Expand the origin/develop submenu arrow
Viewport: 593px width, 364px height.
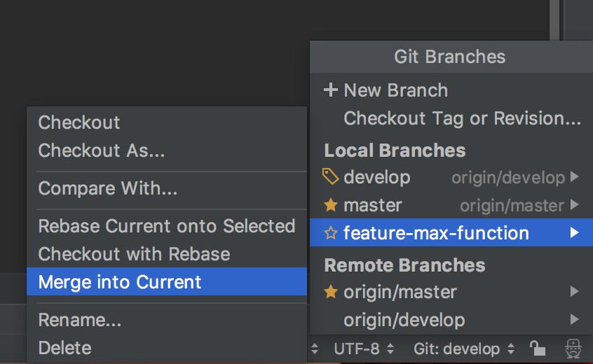click(x=575, y=319)
